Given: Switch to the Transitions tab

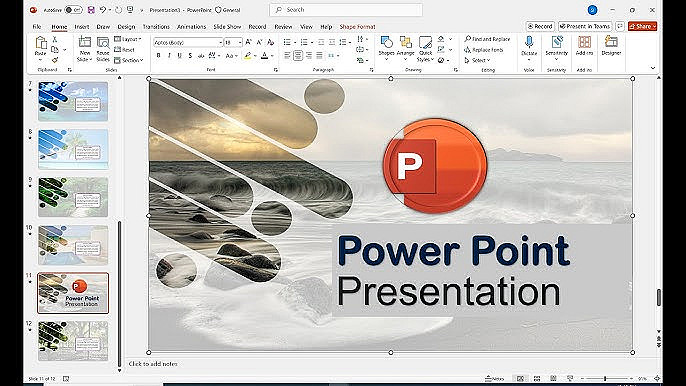Looking at the screenshot, I should [156, 27].
